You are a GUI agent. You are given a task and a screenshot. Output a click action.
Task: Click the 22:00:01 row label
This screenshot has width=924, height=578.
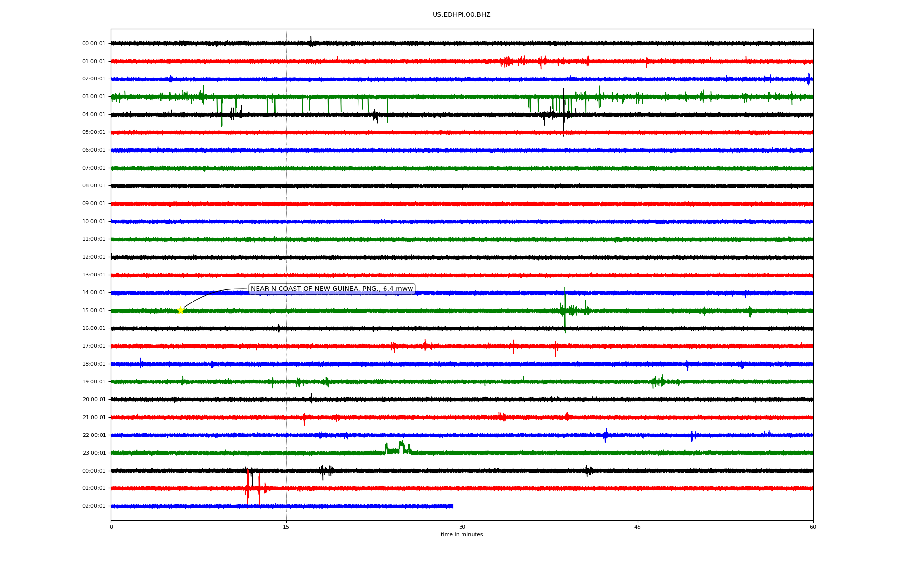94,435
